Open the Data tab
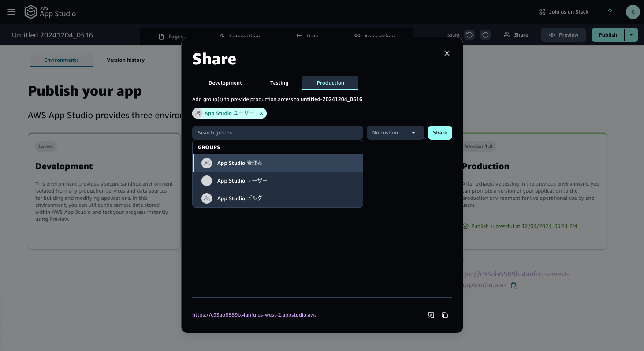This screenshot has width=644, height=351. pos(308,37)
